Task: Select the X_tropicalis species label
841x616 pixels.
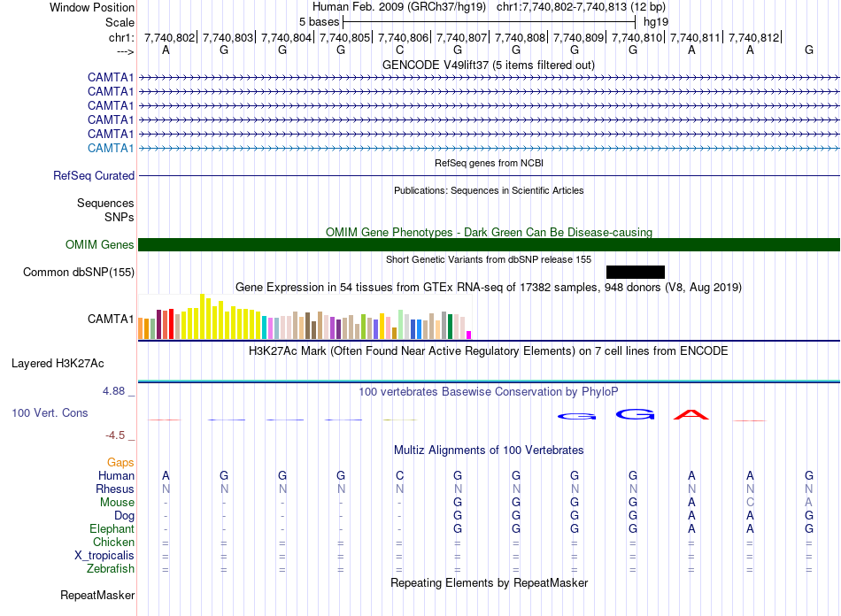Action: pyautogui.click(x=104, y=556)
